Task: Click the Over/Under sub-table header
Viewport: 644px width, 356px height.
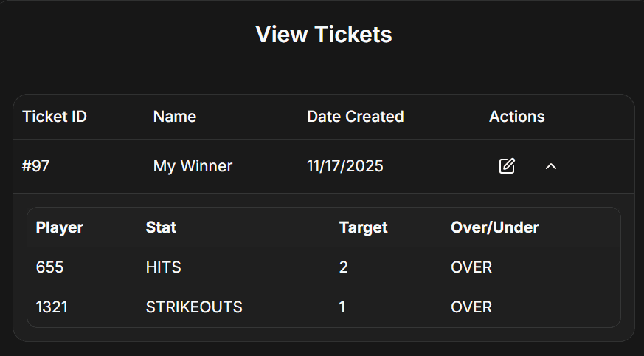Action: pos(494,227)
